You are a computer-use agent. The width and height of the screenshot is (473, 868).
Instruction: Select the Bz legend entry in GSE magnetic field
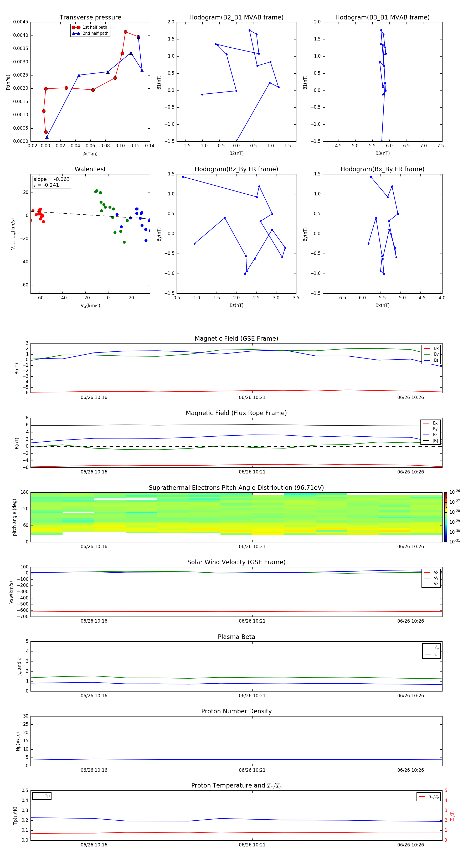coord(431,361)
